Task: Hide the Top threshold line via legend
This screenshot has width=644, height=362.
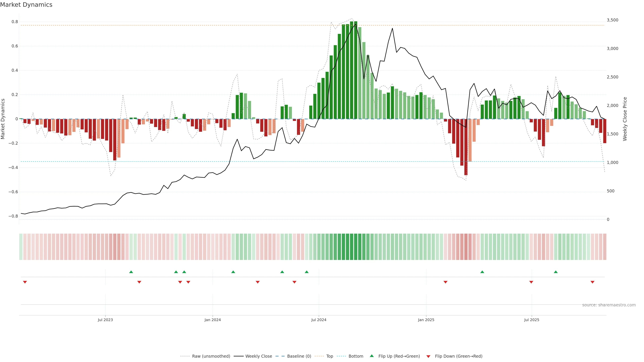Action: coord(330,356)
